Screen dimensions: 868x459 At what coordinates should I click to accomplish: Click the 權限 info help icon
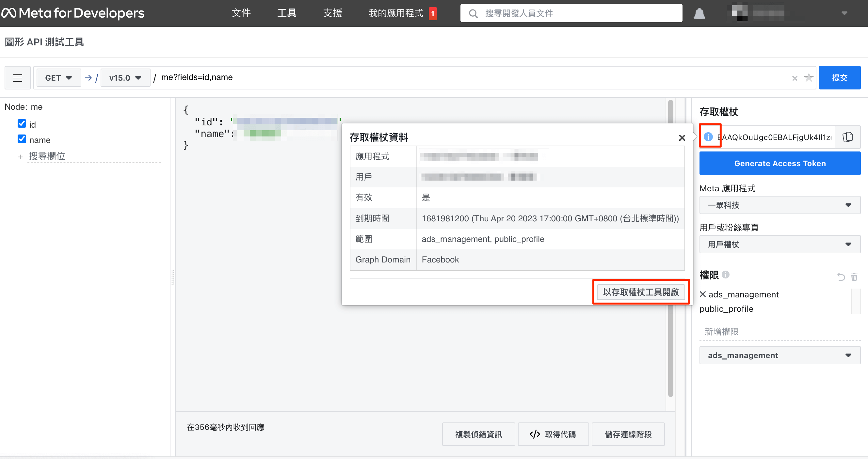[x=726, y=275]
